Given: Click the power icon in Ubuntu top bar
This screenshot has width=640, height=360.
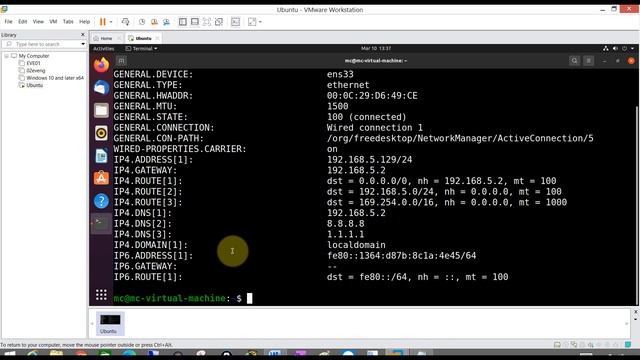Looking at the screenshot, I should pos(624,49).
